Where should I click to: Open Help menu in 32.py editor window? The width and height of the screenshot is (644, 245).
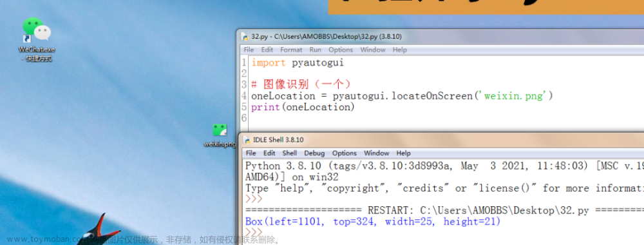point(400,50)
